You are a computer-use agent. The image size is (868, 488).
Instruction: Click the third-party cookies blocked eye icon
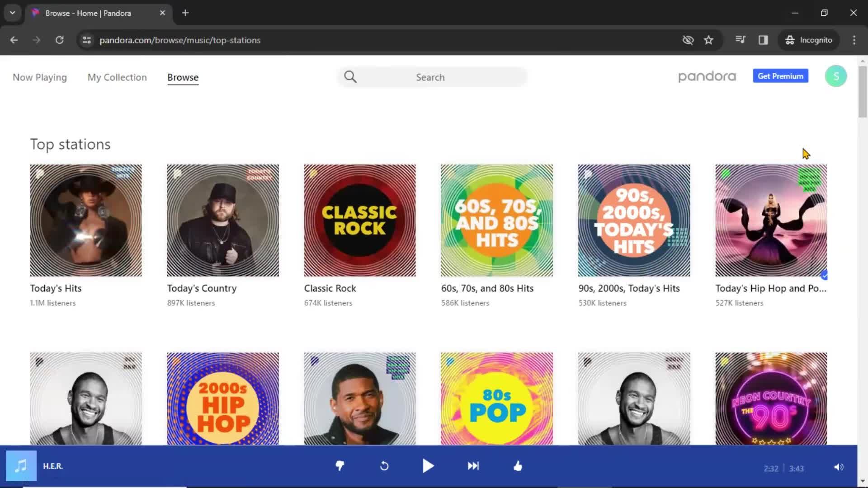(x=688, y=40)
